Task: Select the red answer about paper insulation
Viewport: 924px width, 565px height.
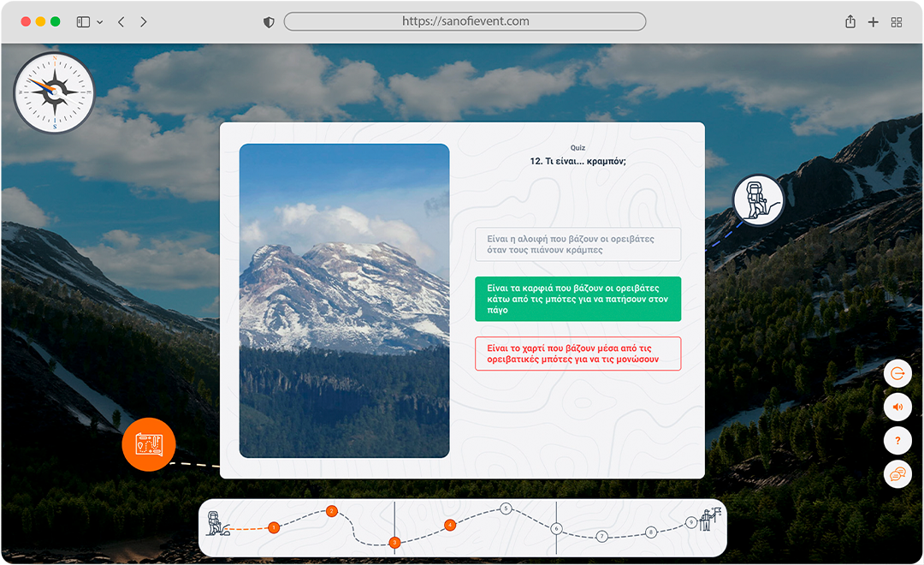Action: (x=578, y=354)
